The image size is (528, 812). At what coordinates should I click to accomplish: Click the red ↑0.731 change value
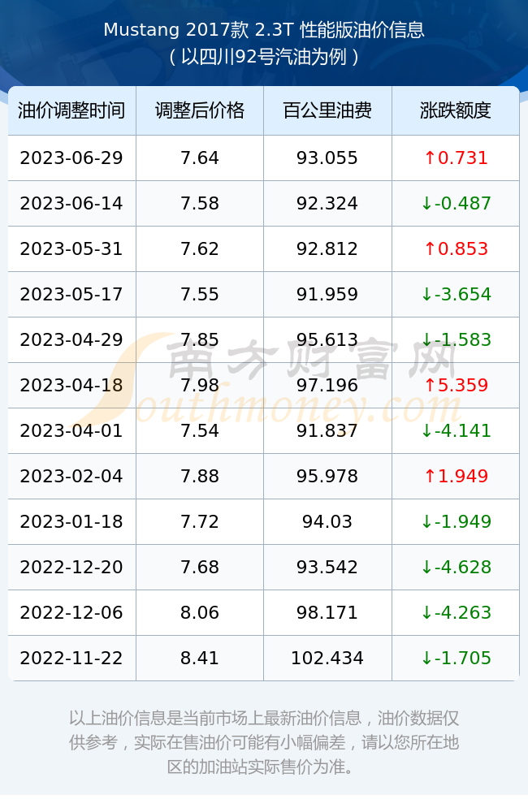[x=456, y=158]
